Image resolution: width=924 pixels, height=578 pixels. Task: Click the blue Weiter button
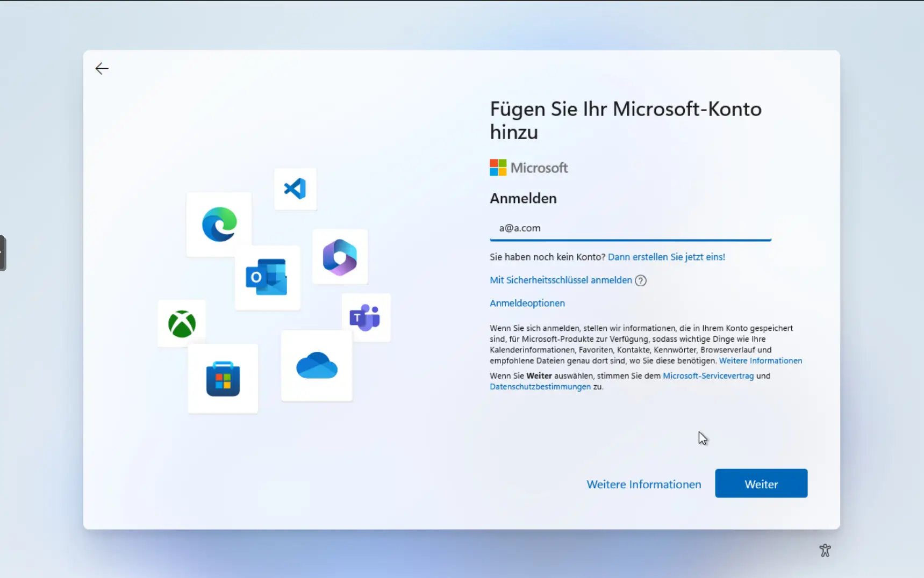[761, 483]
